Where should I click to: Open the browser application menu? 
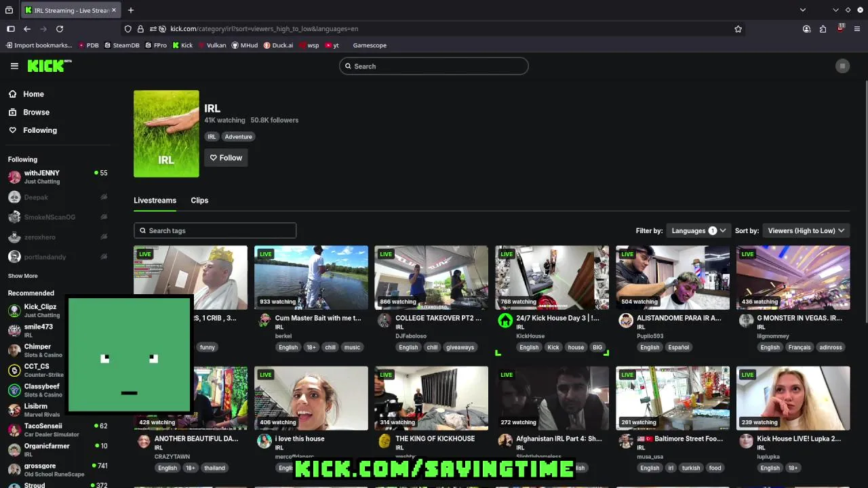[x=857, y=29]
